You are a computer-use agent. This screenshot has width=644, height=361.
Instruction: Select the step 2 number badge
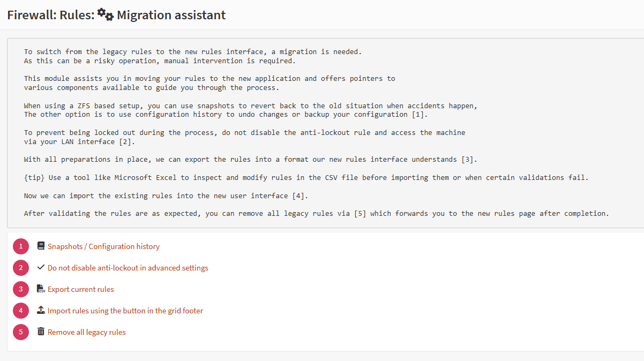(21, 268)
